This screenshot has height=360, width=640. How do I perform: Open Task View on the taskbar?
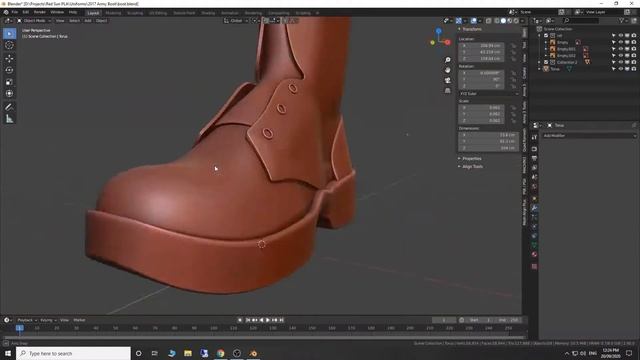[155, 353]
